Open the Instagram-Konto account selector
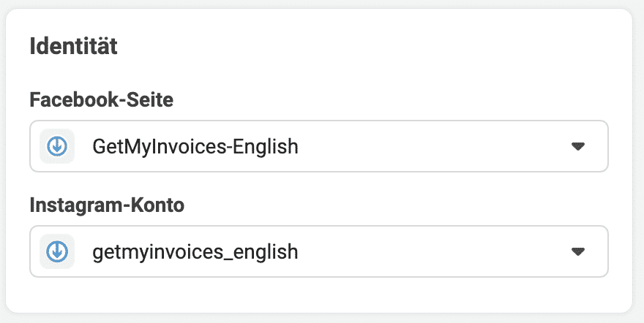 [319, 251]
